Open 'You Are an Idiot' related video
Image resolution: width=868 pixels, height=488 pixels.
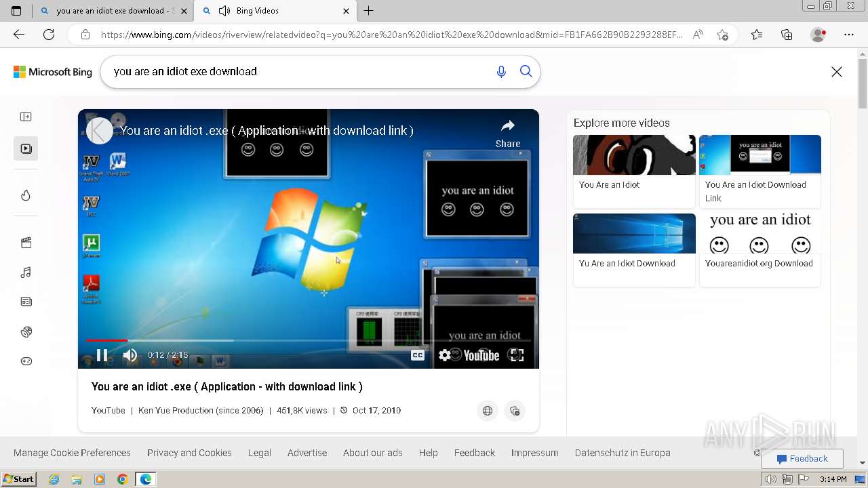click(634, 171)
